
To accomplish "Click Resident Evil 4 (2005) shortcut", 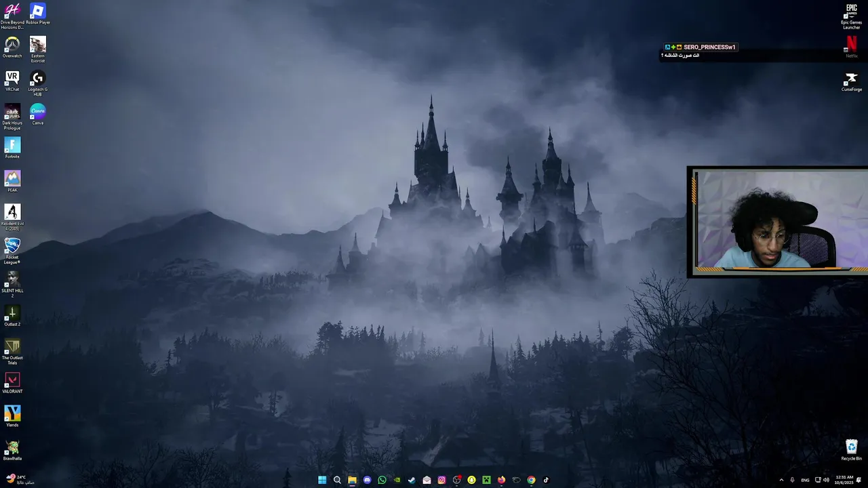I will pyautogui.click(x=12, y=218).
